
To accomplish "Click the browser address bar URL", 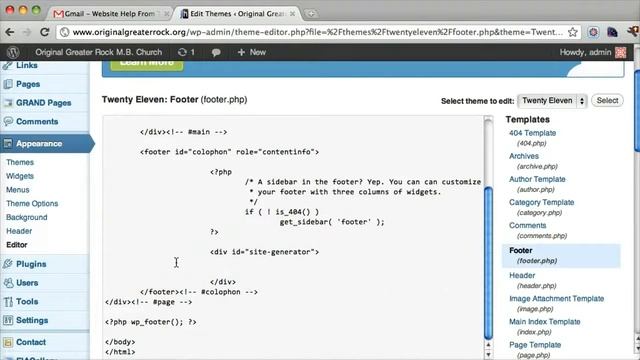I will coord(318,32).
